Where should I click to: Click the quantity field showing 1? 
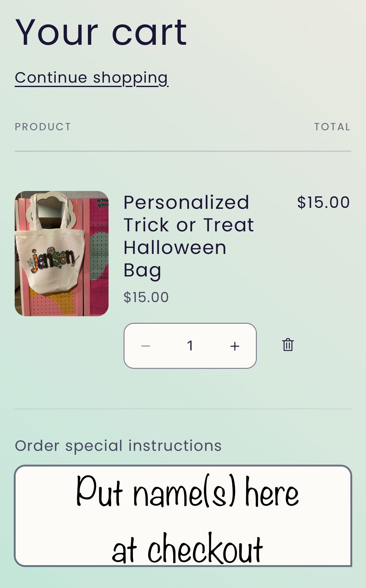click(190, 346)
